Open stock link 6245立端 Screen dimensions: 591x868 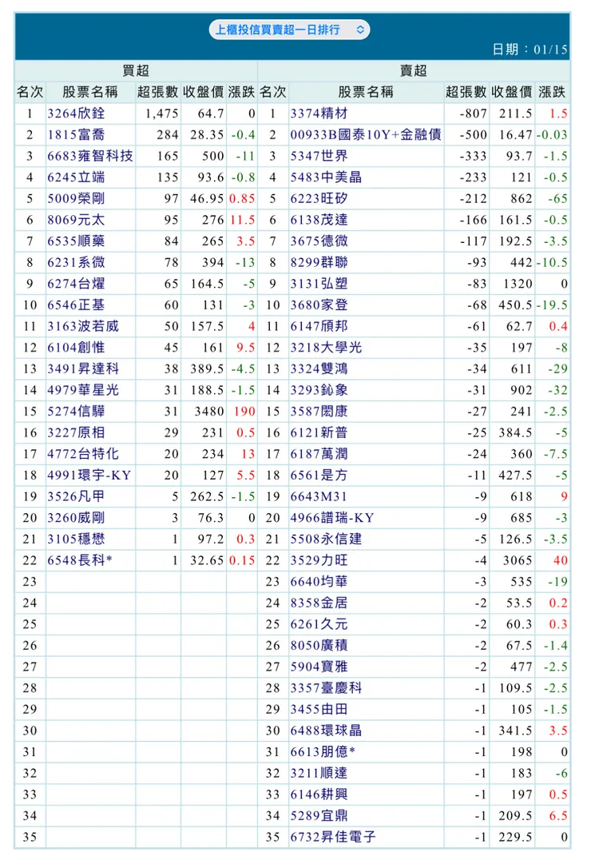coord(76,177)
